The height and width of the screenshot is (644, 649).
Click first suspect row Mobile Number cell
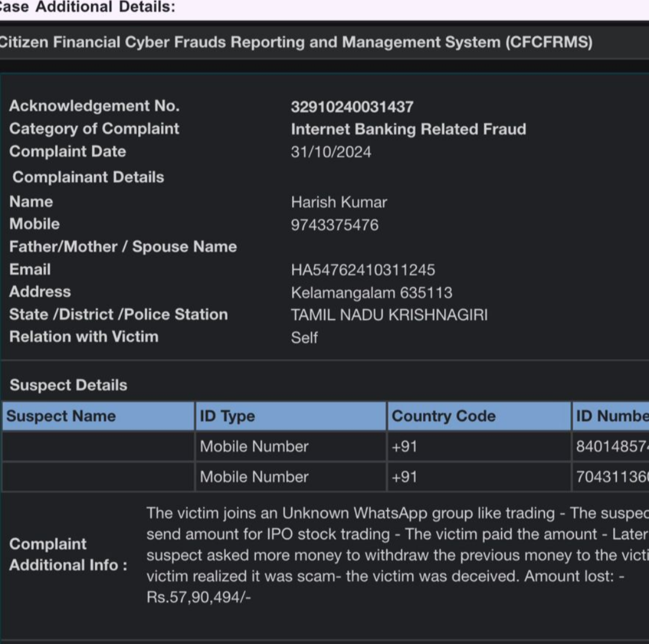[x=254, y=446]
